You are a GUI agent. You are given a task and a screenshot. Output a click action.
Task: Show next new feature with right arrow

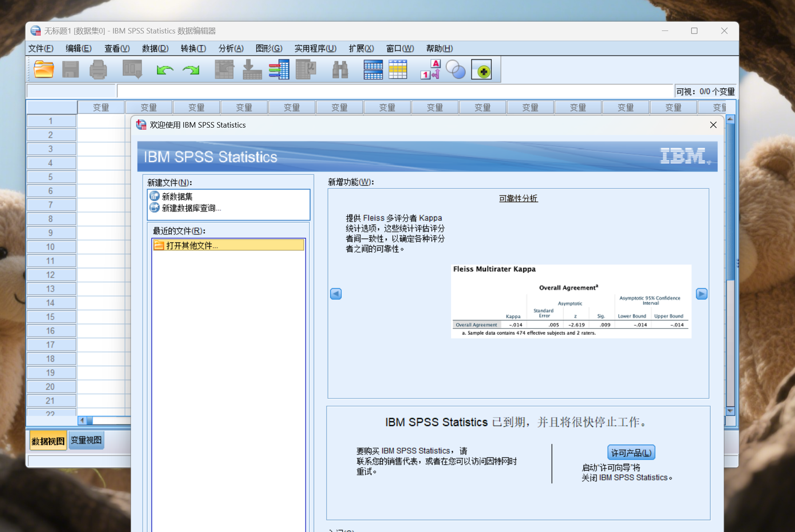pos(702,294)
